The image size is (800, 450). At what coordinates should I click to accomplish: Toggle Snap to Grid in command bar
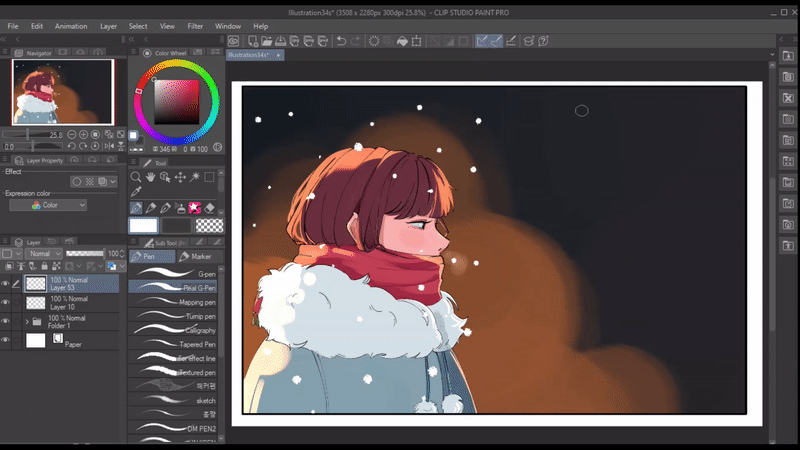click(x=511, y=41)
